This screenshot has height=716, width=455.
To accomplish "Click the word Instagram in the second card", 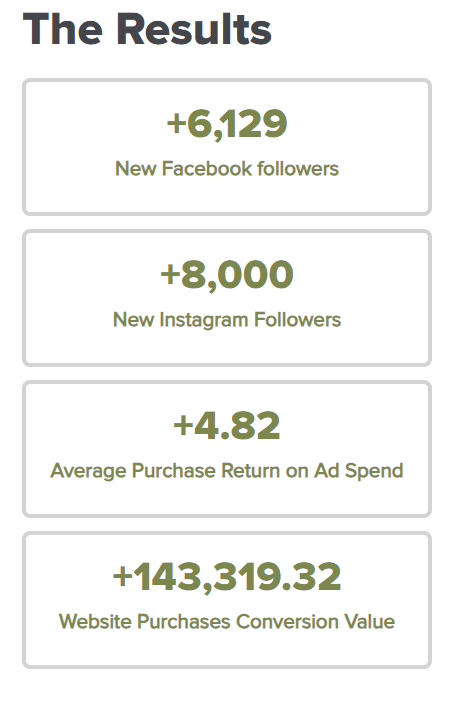I will pos(204,320).
